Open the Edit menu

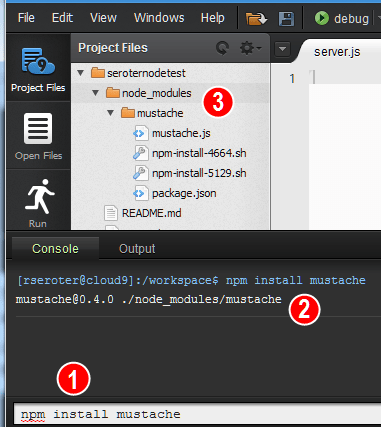pos(62,18)
